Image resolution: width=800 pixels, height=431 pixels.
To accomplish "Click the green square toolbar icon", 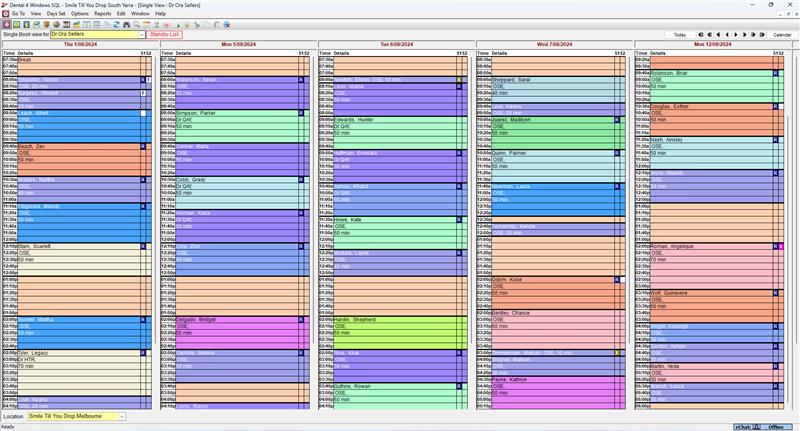I will [x=16, y=24].
